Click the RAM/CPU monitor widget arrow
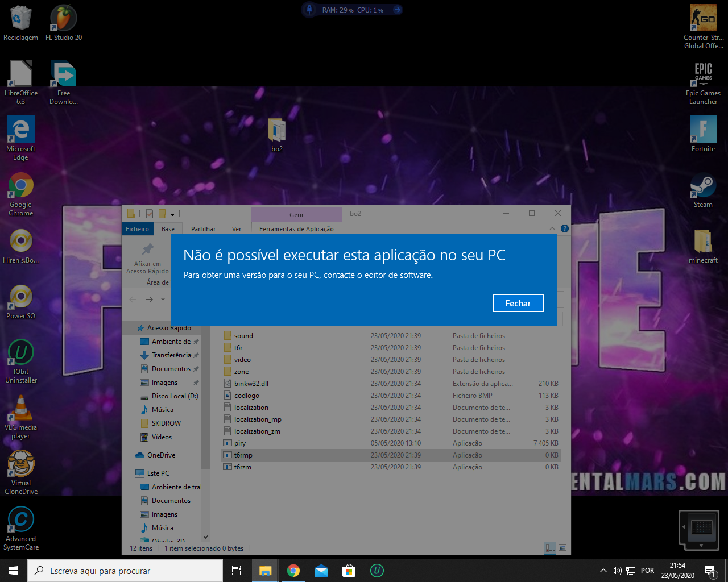The height and width of the screenshot is (582, 728). click(x=397, y=10)
